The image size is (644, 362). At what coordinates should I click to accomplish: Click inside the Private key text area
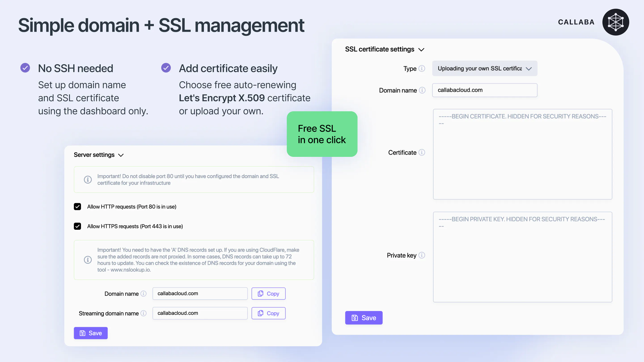click(523, 257)
